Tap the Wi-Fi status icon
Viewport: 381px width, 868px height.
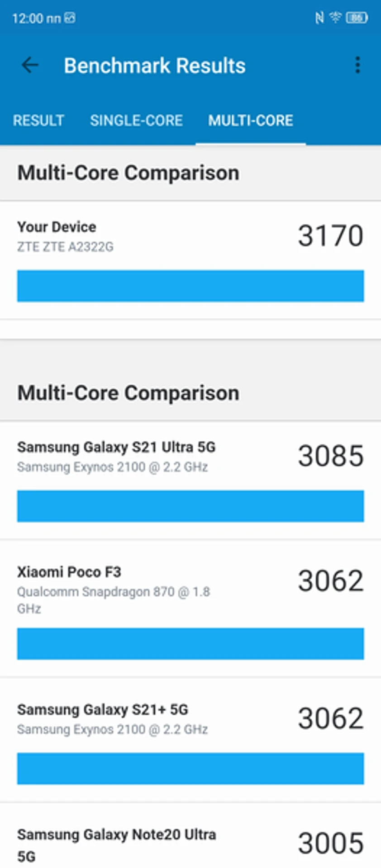pos(335,18)
